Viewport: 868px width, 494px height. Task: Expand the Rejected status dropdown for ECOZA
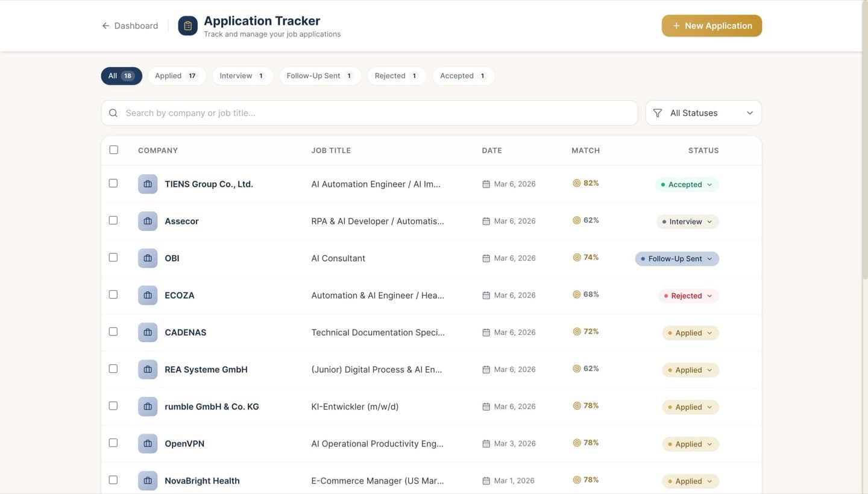[x=688, y=296]
